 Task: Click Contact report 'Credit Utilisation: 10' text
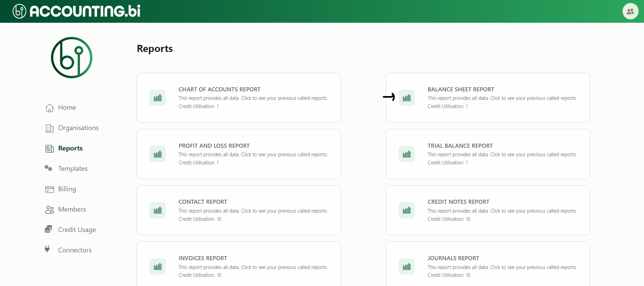coord(200,219)
